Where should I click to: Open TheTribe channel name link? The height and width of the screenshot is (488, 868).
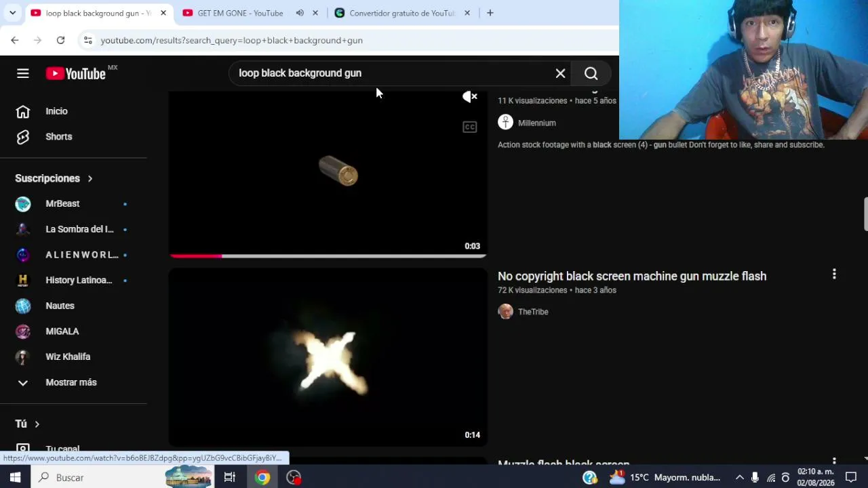pyautogui.click(x=533, y=312)
